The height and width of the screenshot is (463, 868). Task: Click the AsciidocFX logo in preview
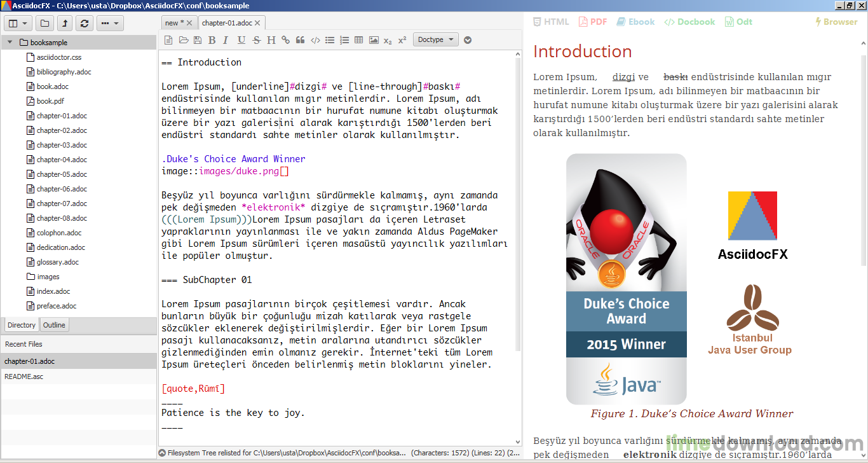[752, 226]
